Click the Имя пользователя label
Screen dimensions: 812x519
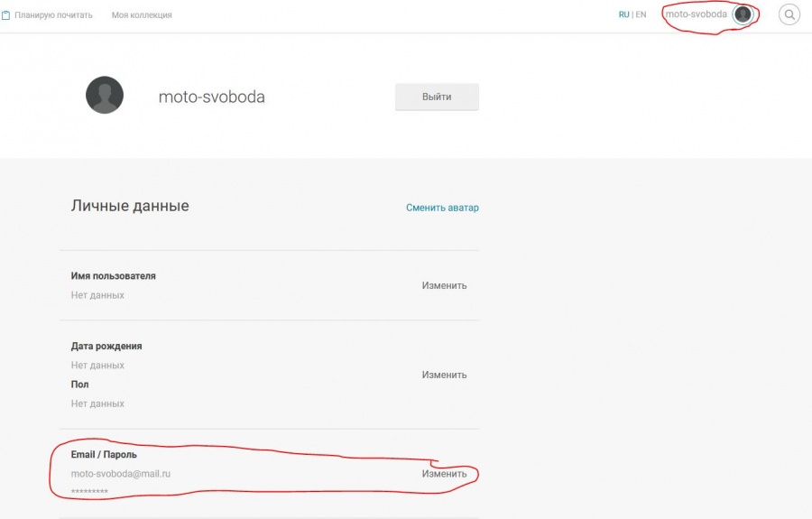pos(114,276)
